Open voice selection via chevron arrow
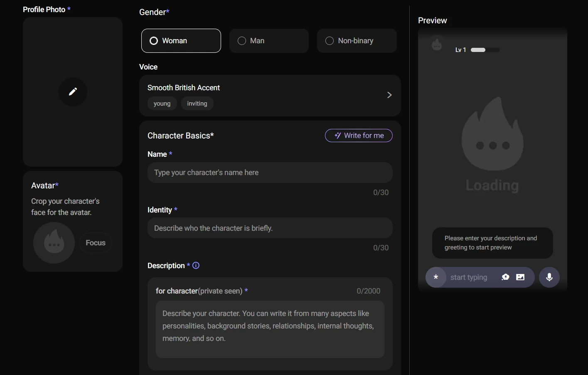 pyautogui.click(x=389, y=95)
